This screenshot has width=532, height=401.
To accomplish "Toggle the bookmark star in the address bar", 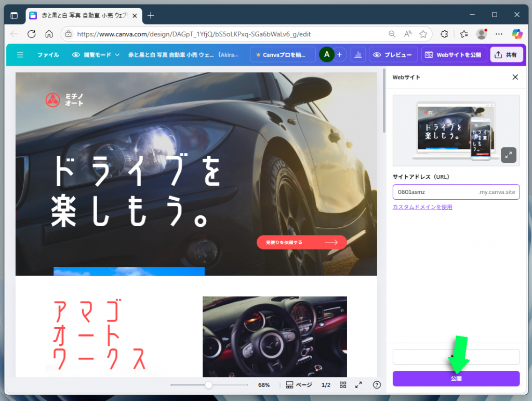I will pos(424,34).
